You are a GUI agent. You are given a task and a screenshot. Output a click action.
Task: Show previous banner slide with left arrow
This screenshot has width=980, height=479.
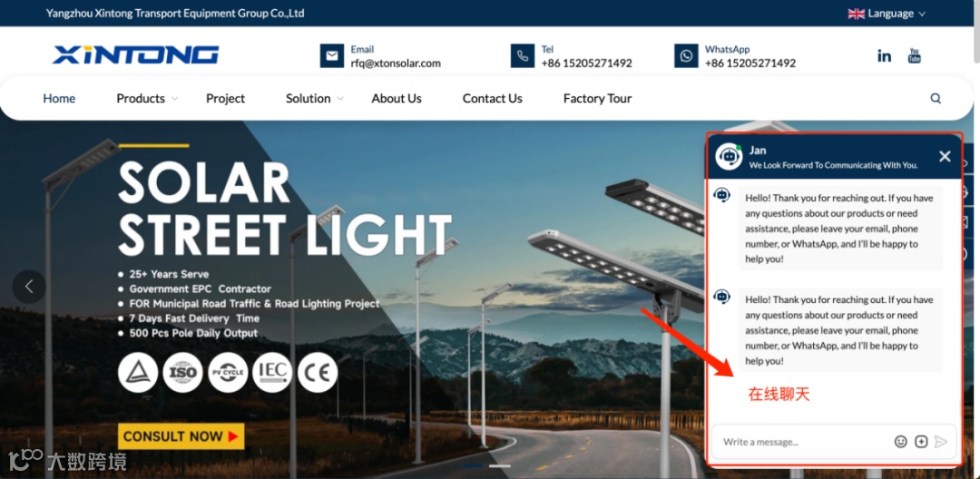click(29, 287)
